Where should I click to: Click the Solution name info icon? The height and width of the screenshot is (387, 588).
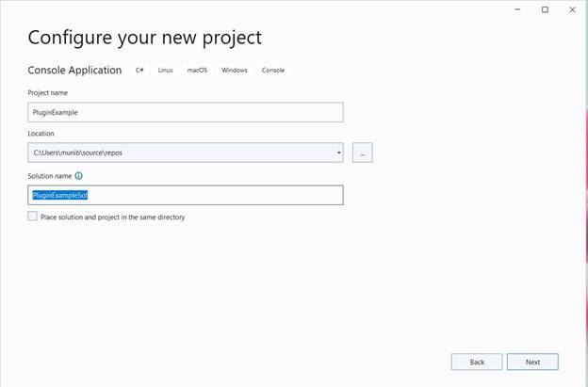(78, 176)
